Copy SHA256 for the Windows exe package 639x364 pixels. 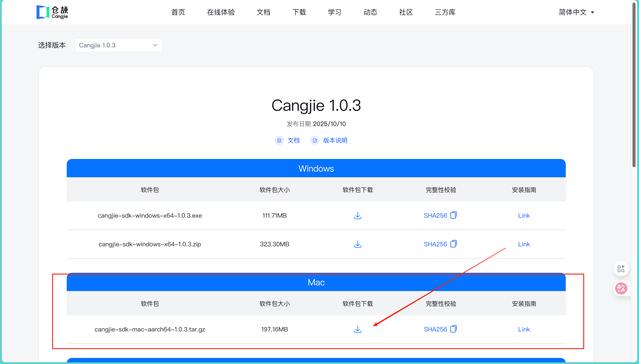click(x=453, y=215)
